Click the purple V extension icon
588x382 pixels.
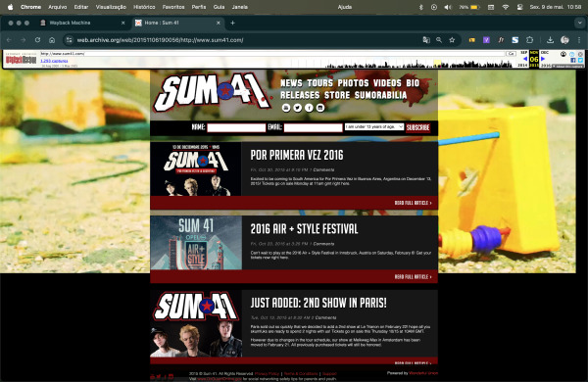pos(486,40)
